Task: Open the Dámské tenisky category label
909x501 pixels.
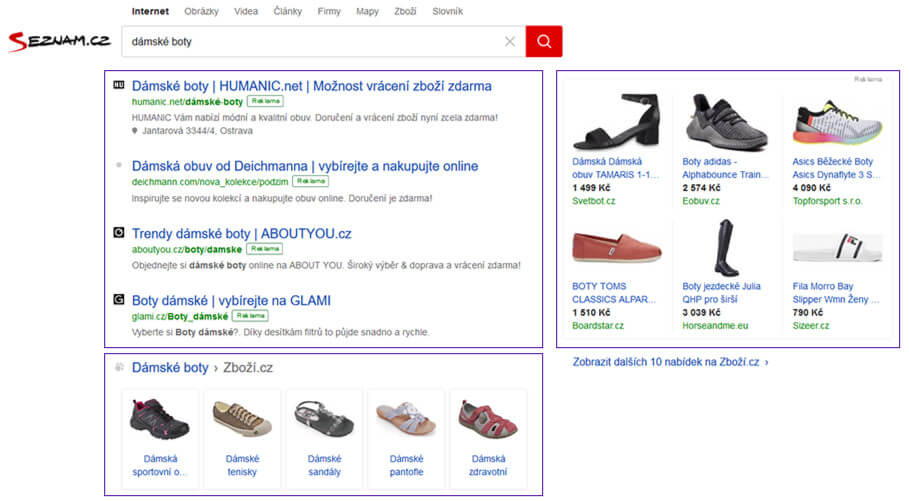Action: [242, 465]
